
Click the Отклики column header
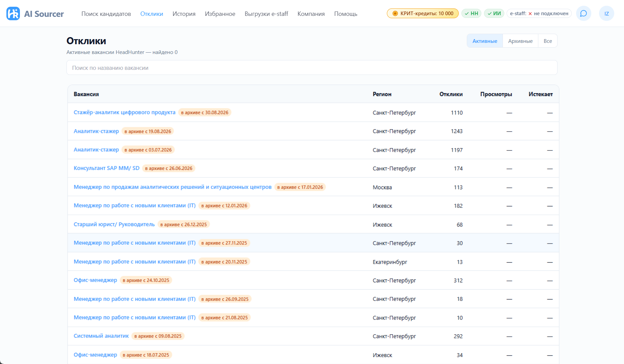click(451, 94)
